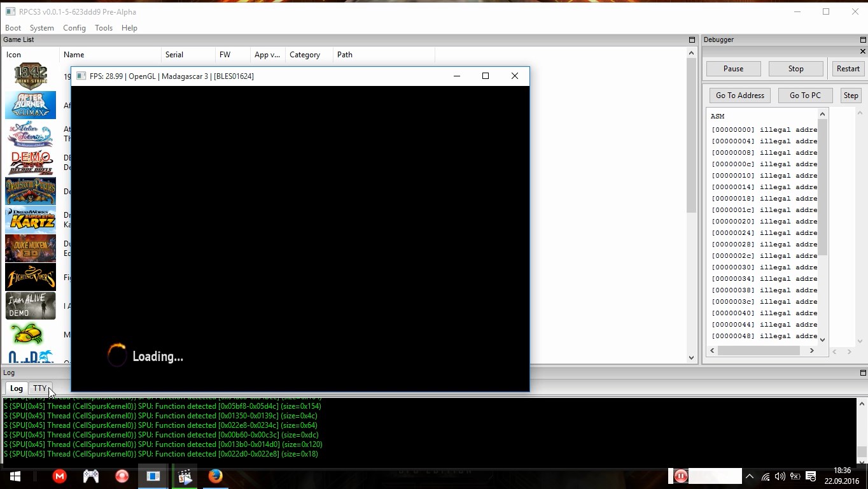Open Firefox from the taskbar
This screenshot has height=489, width=868.
(215, 476)
